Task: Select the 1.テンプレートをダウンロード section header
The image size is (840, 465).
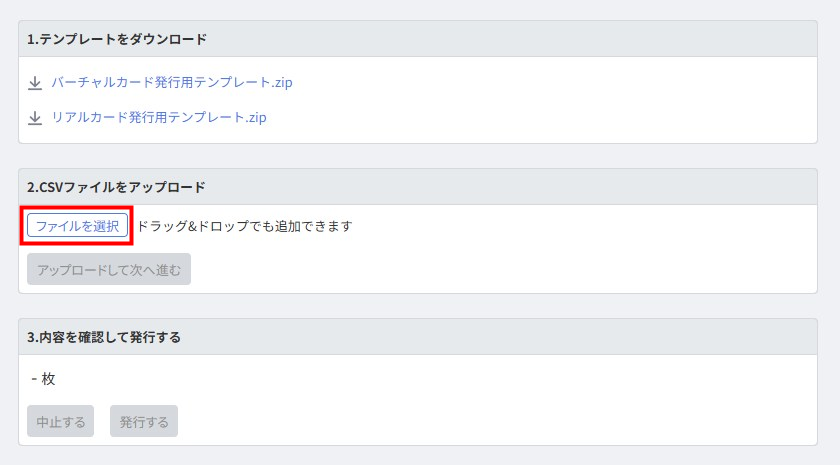Action: tap(117, 39)
